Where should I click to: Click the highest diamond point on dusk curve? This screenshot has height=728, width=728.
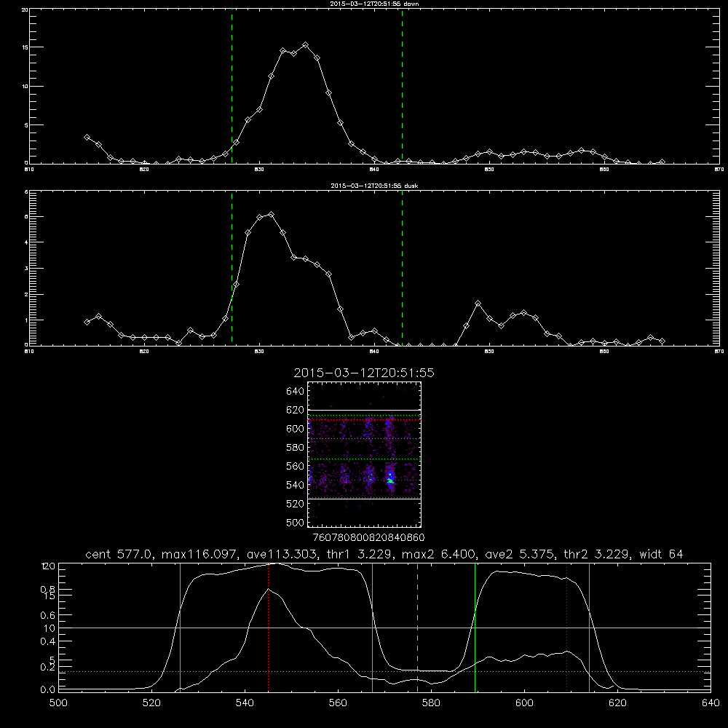click(x=271, y=215)
